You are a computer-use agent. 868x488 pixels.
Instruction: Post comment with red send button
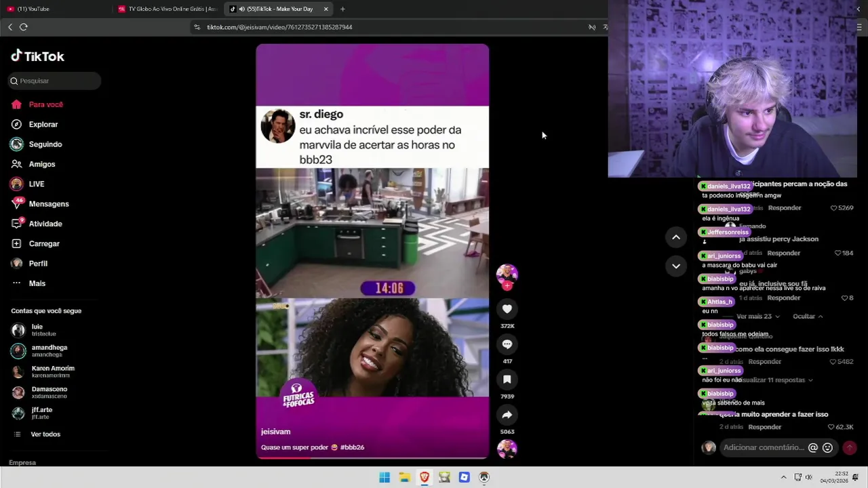click(849, 447)
